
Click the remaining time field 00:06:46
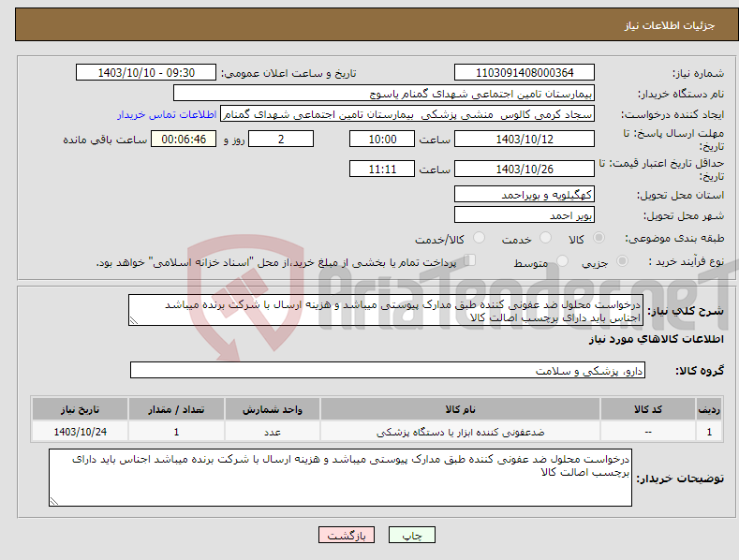click(184, 139)
